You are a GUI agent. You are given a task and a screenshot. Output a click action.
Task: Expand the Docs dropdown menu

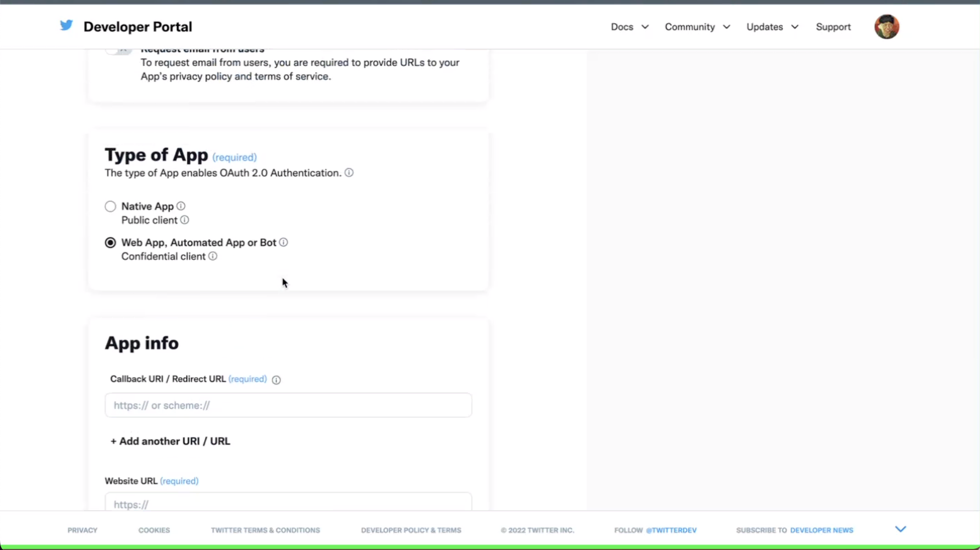tap(630, 27)
